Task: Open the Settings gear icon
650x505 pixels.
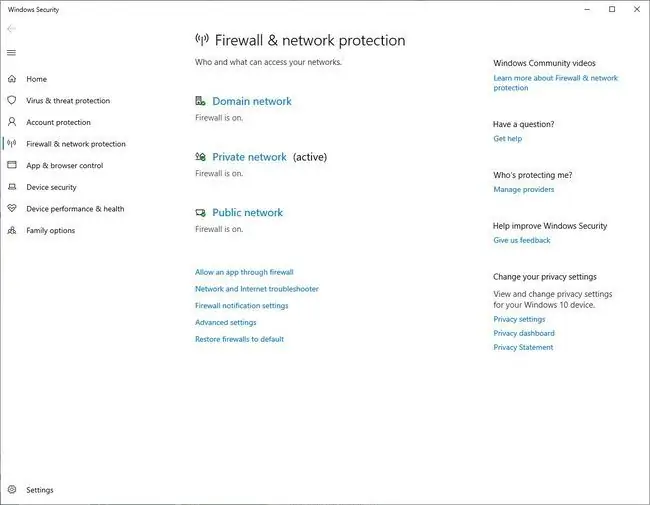Action: point(12,489)
